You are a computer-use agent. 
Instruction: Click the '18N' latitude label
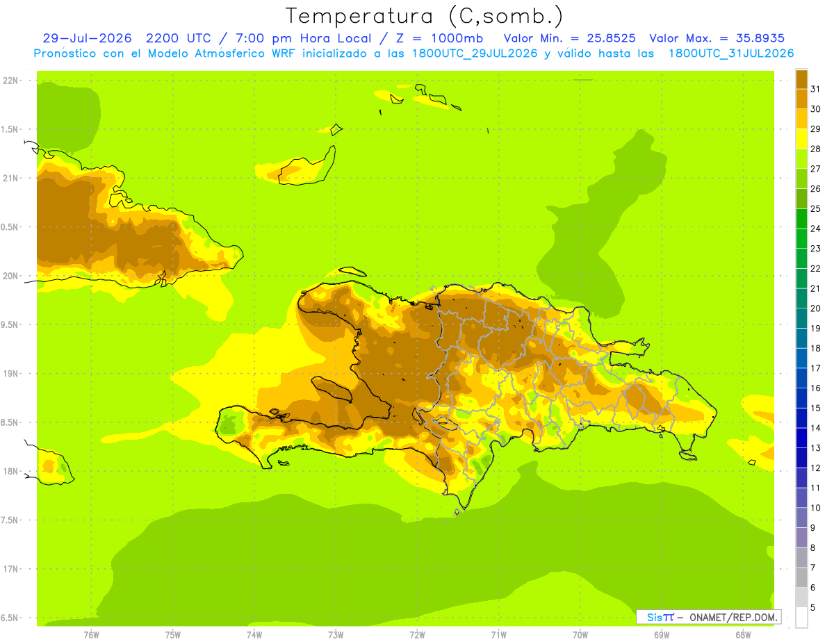11,471
